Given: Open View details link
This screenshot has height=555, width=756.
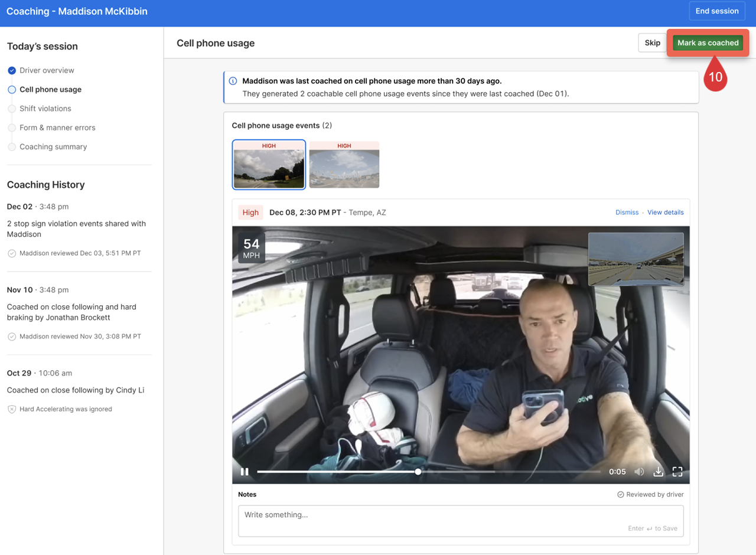Looking at the screenshot, I should coord(665,213).
